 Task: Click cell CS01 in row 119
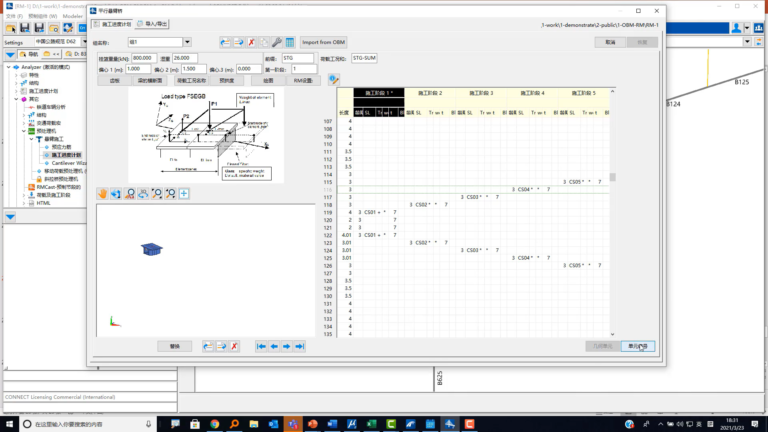coord(370,212)
